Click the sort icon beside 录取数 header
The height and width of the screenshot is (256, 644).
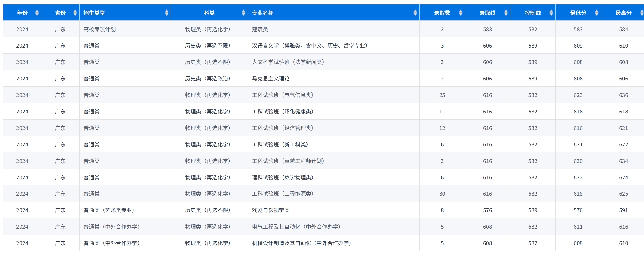tap(460, 13)
